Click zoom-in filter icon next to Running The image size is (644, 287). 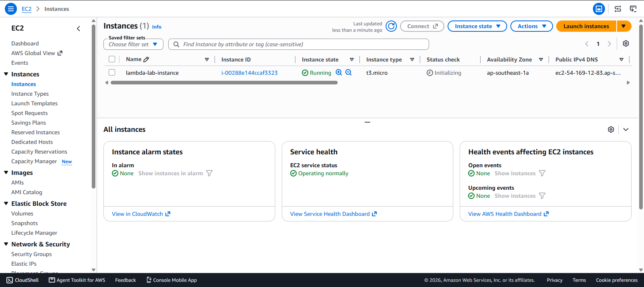point(339,72)
